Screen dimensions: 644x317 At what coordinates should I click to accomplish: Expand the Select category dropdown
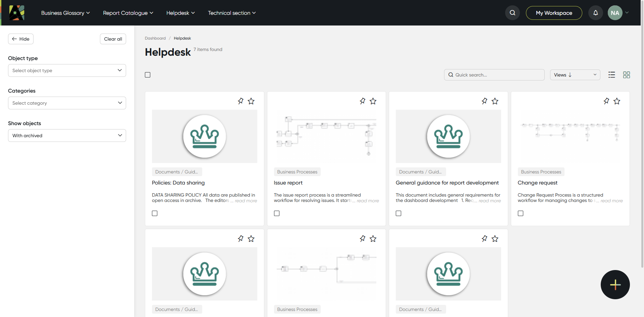[x=67, y=103]
